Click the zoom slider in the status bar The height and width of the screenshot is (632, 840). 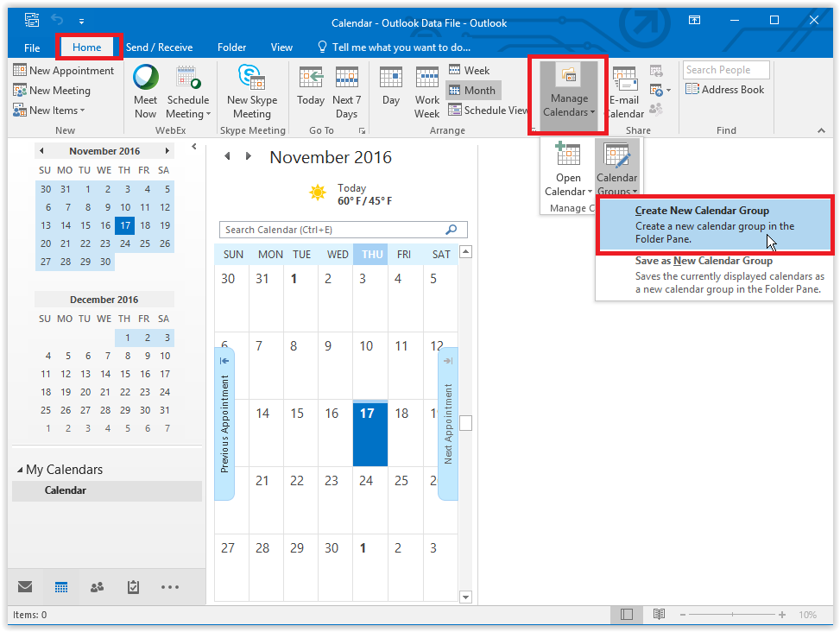tap(732, 615)
